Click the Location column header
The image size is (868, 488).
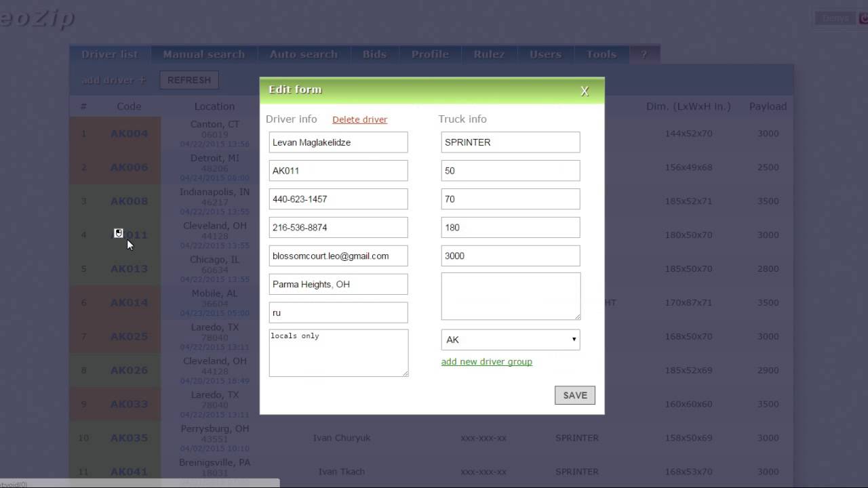[214, 106]
